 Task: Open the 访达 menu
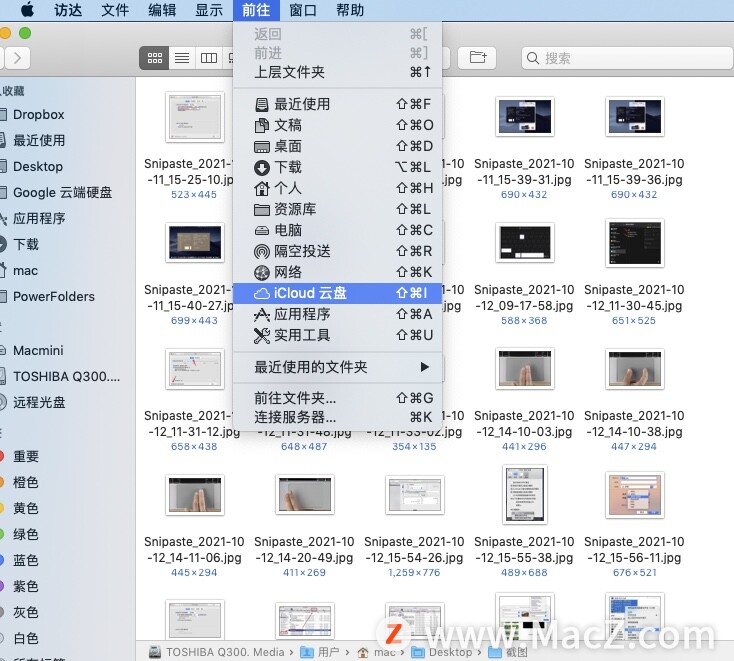pyautogui.click(x=68, y=10)
